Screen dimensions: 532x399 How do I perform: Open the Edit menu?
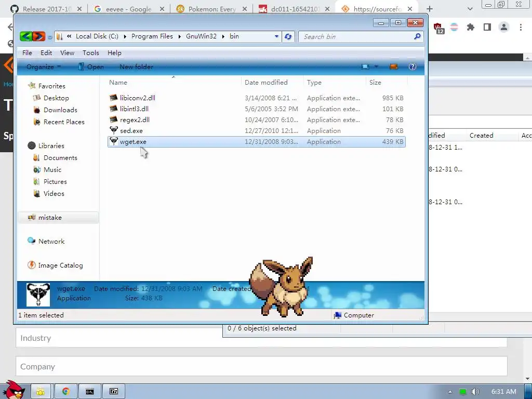click(x=46, y=52)
